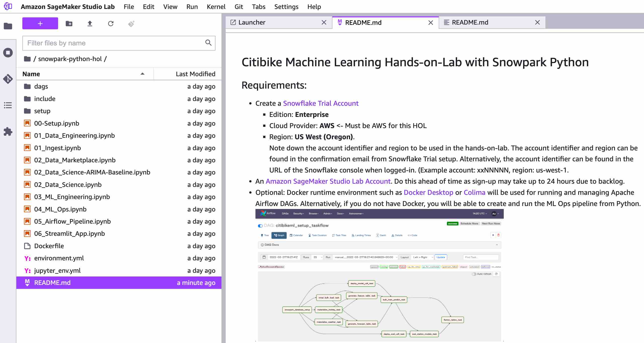644x343 pixels.
Task: Click the Git clone toolbar icon
Action: 131,24
